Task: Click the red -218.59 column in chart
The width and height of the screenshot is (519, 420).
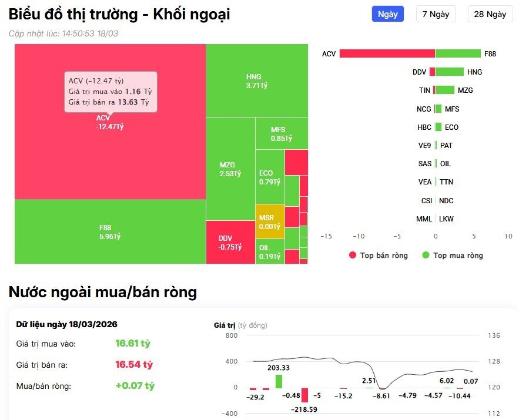Action: [304, 395]
